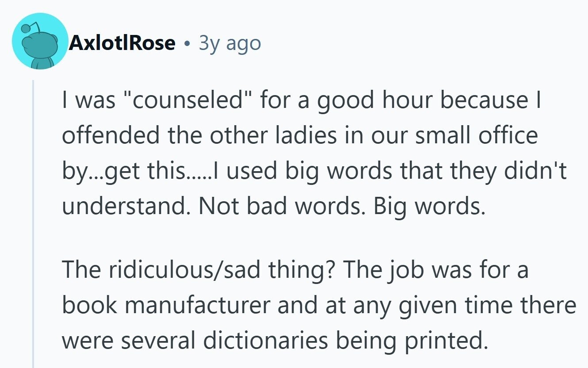Click the AxlotlRose Snoo avatar icon
The height and width of the screenshot is (368, 588).
pos(39,41)
